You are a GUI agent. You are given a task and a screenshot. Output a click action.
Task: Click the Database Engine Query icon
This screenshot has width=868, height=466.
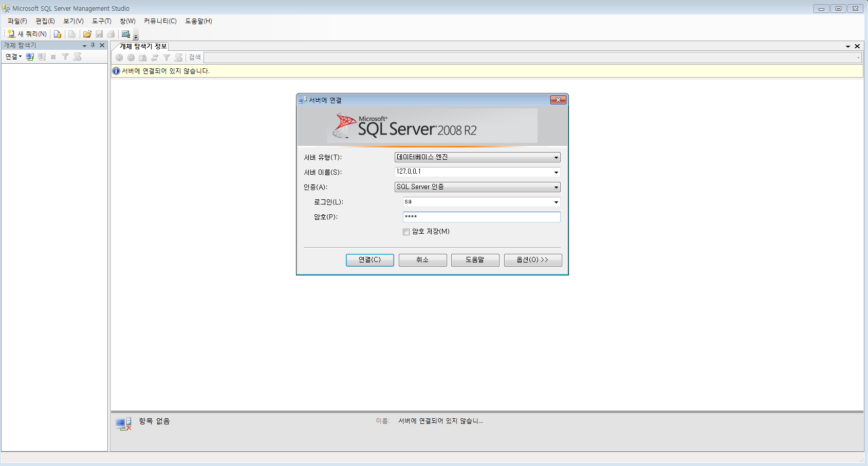(58, 34)
